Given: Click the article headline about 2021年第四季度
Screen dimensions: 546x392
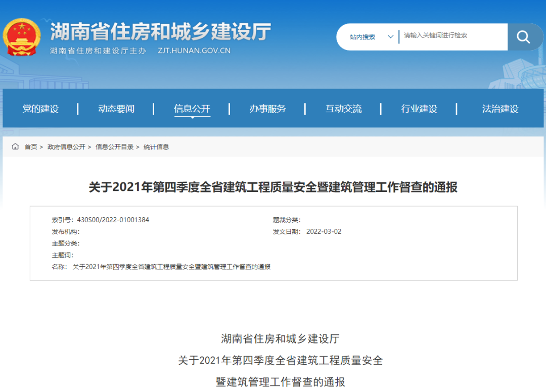Looking at the screenshot, I should (x=273, y=187).
